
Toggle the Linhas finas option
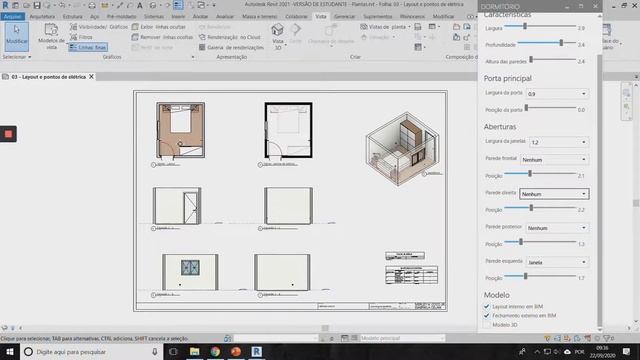[88, 47]
